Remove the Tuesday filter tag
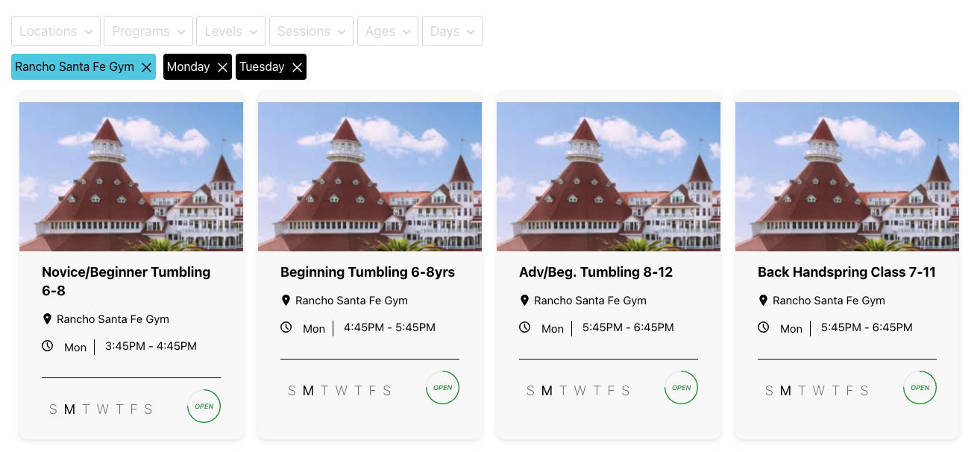This screenshot has height=452, width=980. coord(297,67)
